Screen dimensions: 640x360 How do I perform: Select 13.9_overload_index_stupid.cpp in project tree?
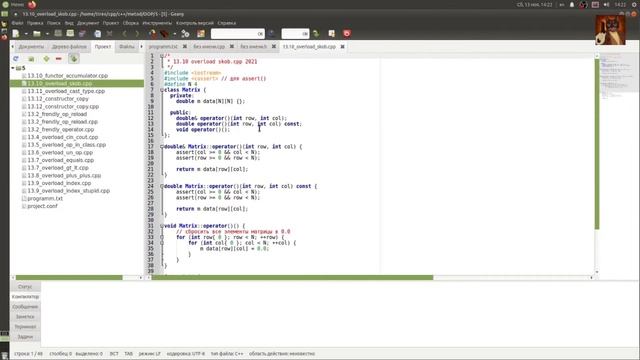(68, 191)
